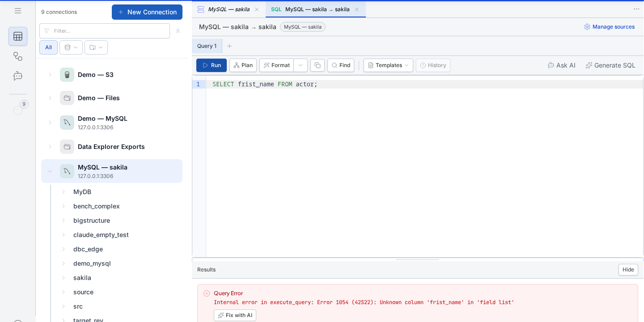
Task: Collapse all connections with double chevron
Action: coord(178,31)
